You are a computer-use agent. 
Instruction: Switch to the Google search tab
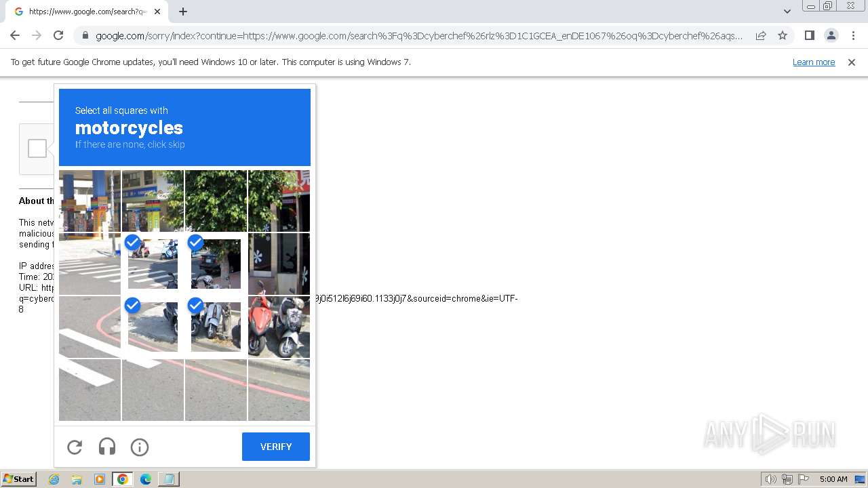click(x=88, y=12)
